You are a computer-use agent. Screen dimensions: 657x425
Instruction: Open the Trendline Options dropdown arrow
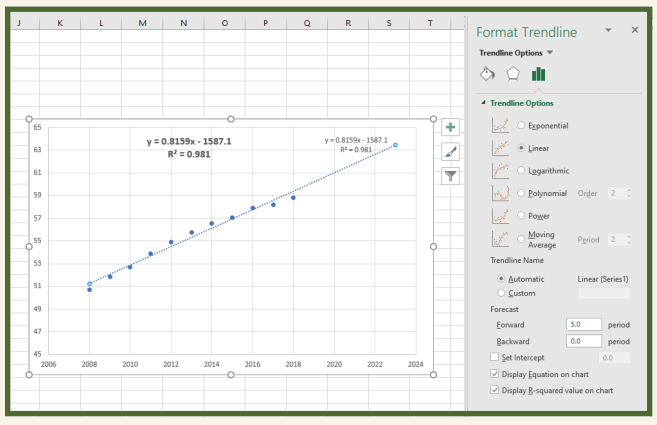point(549,52)
